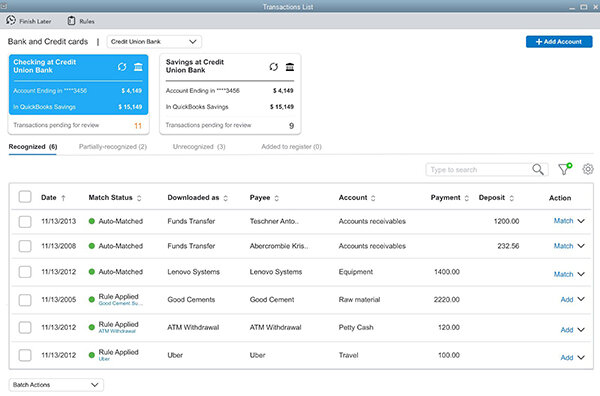This screenshot has height=396, width=600.
Task: Click the Travel account cell
Action: click(349, 355)
